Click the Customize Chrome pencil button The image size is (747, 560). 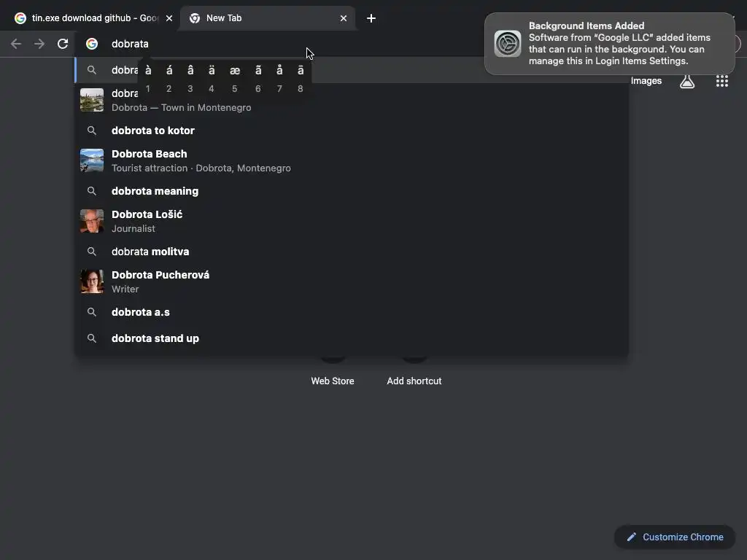coord(675,537)
